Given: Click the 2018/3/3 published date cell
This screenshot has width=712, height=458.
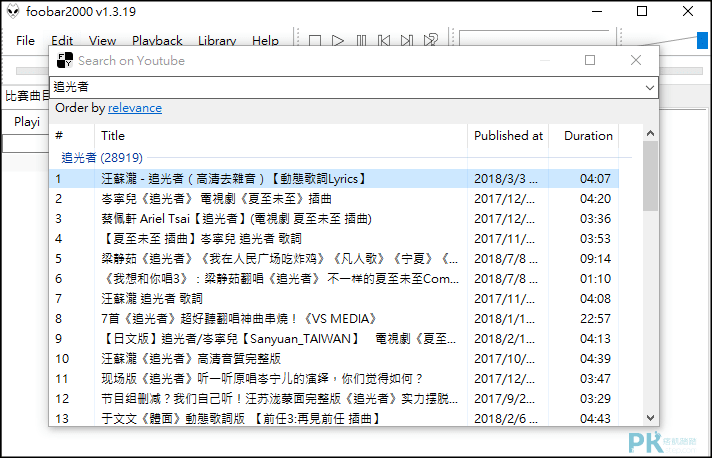Looking at the screenshot, I should click(506, 179).
